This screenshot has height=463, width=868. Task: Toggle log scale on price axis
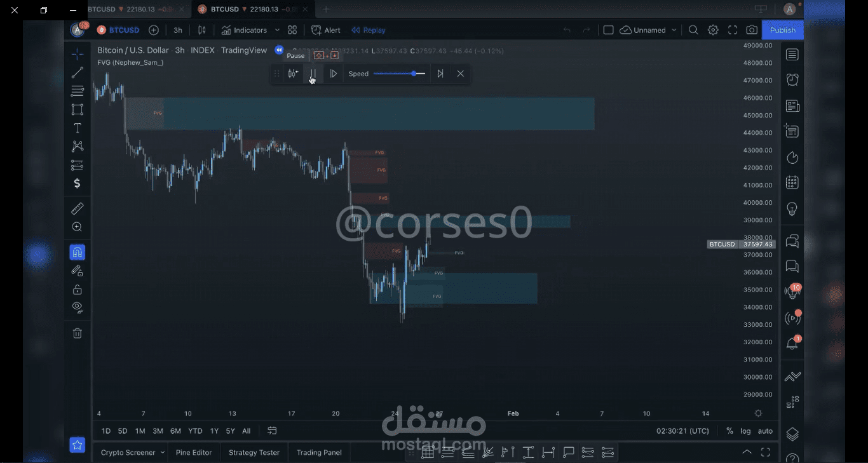coord(745,431)
